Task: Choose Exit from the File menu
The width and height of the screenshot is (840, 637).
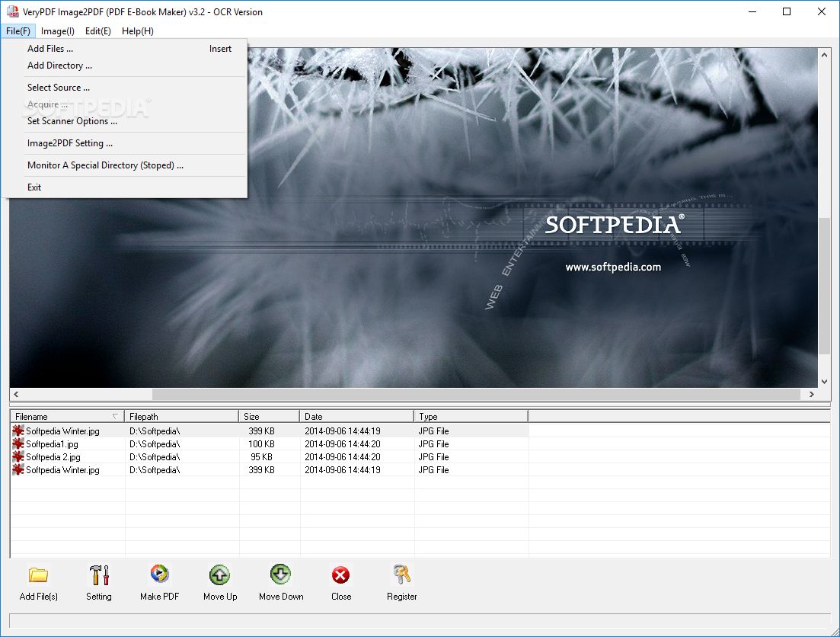Action: [x=124, y=187]
